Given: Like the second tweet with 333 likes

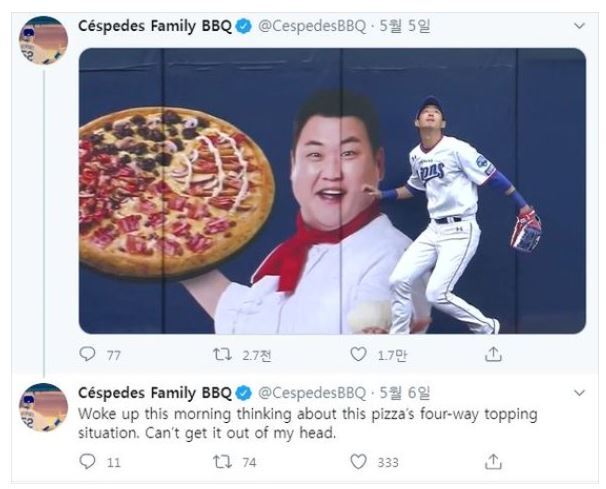Looking at the screenshot, I should click(358, 461).
